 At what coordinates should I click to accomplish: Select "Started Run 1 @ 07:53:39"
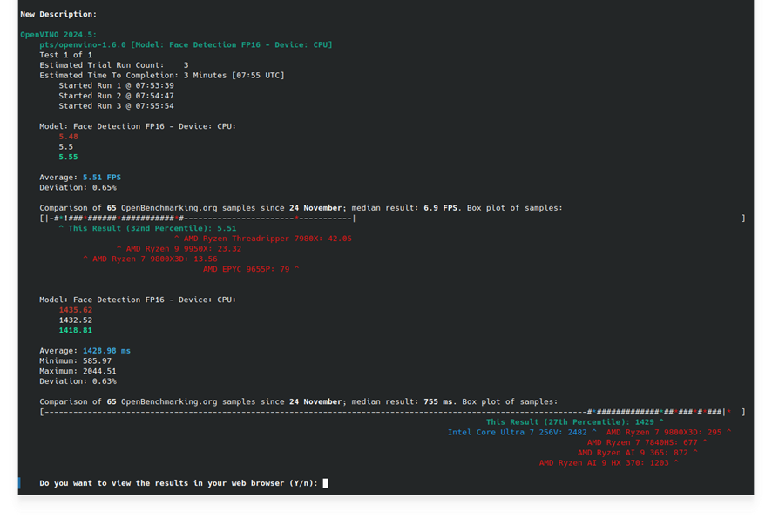click(x=116, y=85)
